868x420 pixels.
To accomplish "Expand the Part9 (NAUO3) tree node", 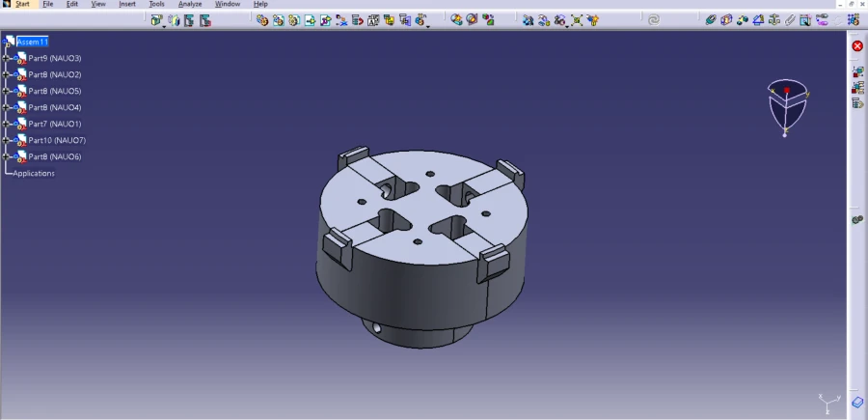I will (6, 58).
